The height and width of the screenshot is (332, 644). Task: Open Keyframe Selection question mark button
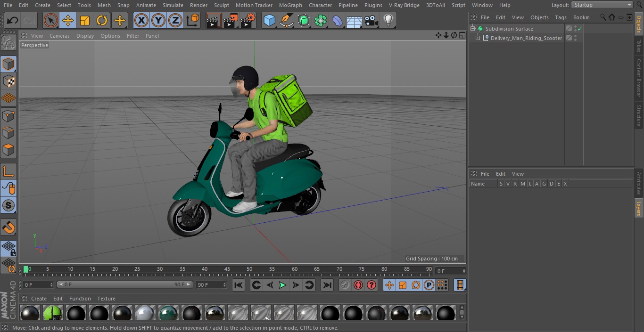(372, 285)
